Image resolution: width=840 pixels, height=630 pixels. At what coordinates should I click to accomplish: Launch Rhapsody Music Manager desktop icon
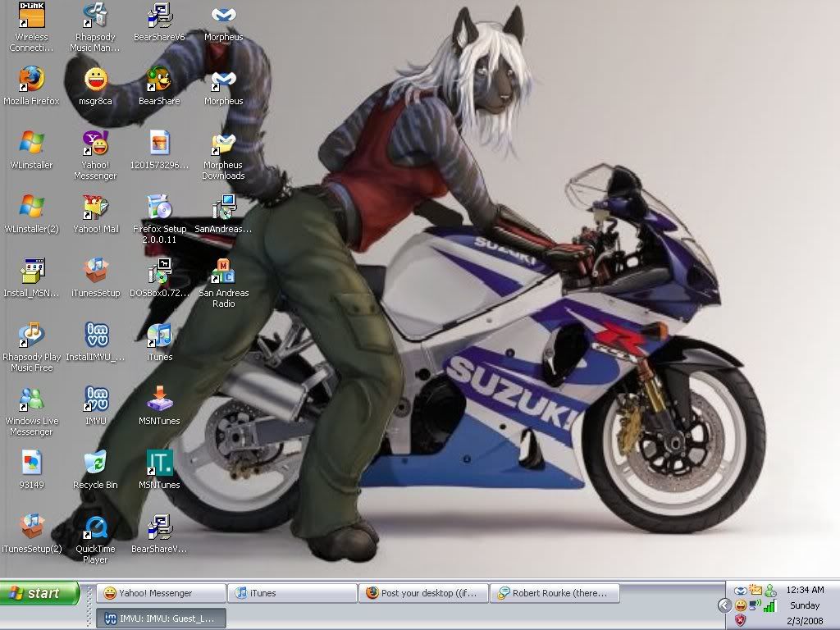(x=95, y=27)
